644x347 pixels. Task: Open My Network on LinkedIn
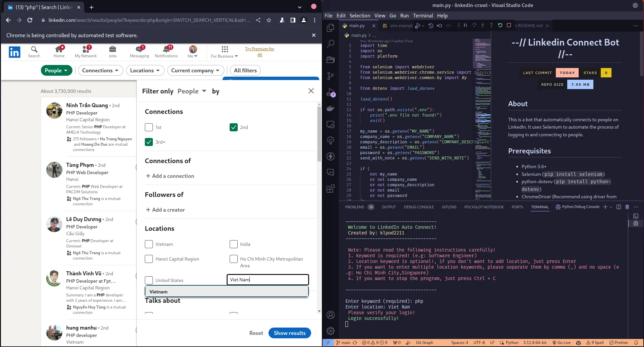(x=86, y=52)
